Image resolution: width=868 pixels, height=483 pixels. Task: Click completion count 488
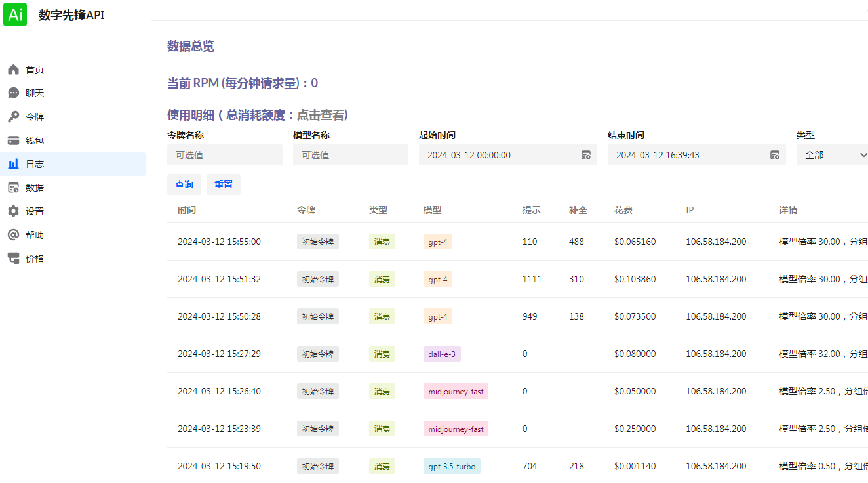click(x=576, y=241)
